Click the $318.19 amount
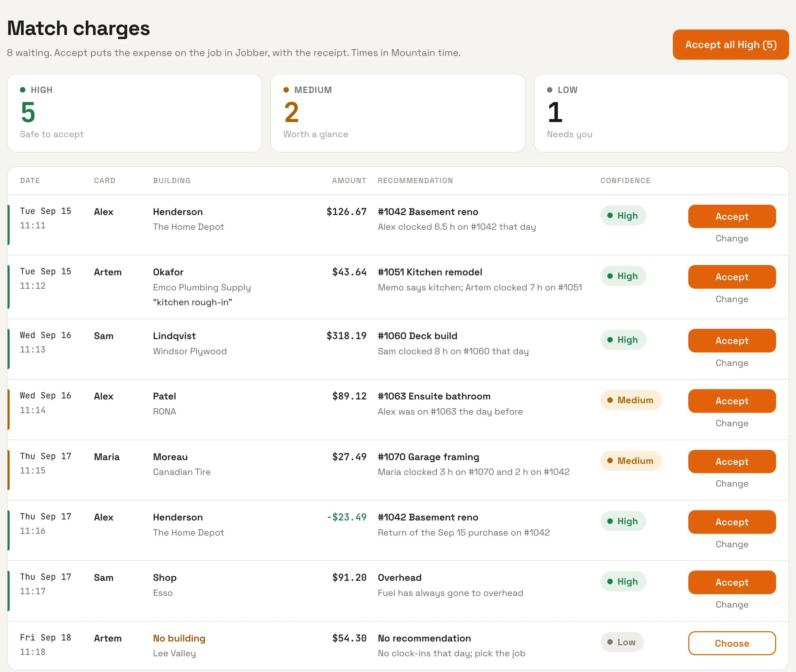Image resolution: width=796 pixels, height=672 pixels. click(346, 336)
